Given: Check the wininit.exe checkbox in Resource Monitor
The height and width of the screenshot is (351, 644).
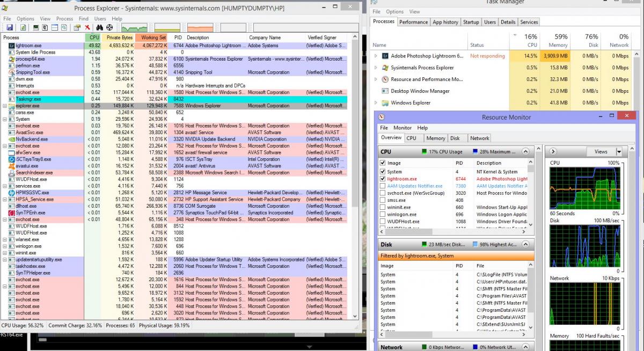Looking at the screenshot, I should point(383,207).
